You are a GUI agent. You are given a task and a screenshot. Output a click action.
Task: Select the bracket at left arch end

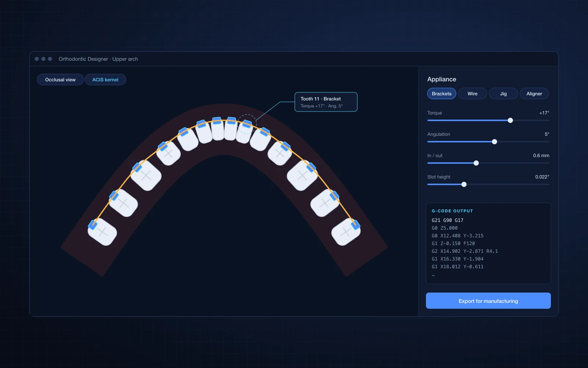pos(93,224)
